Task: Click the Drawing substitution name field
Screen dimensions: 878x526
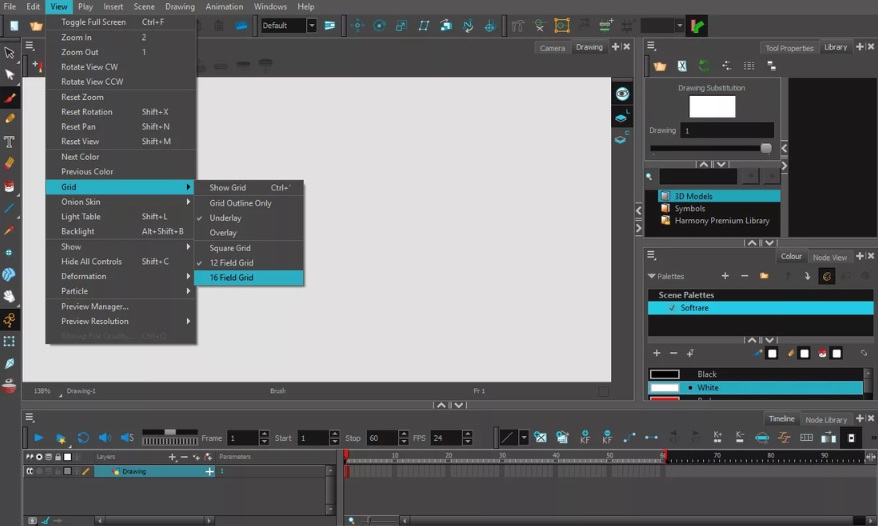Action: tap(726, 131)
